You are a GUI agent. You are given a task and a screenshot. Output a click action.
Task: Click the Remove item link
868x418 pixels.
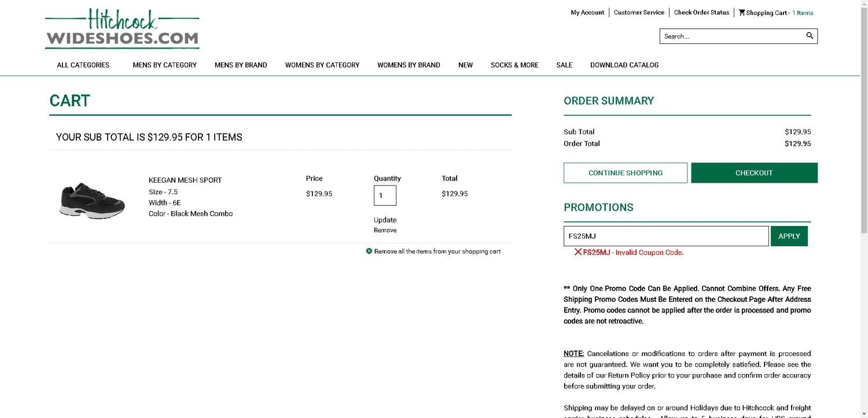(x=385, y=230)
